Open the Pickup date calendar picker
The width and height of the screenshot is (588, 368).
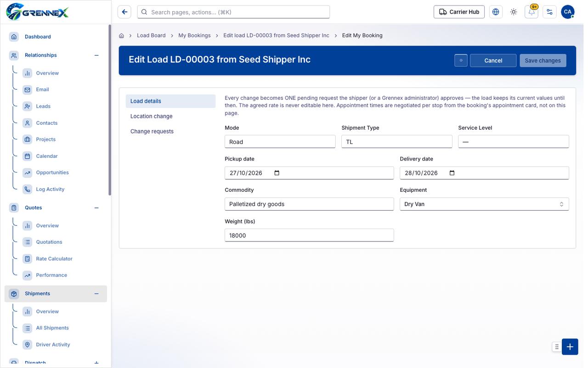click(x=277, y=173)
